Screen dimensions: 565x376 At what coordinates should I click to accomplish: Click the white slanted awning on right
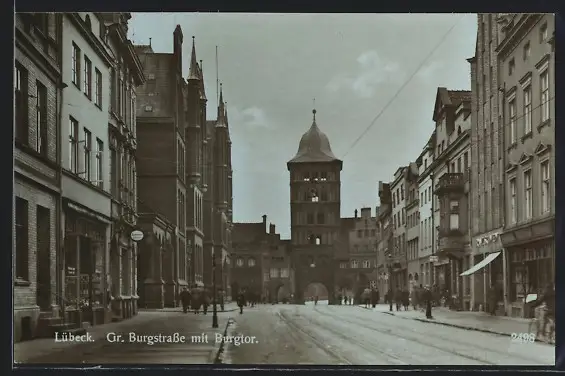pos(480,264)
